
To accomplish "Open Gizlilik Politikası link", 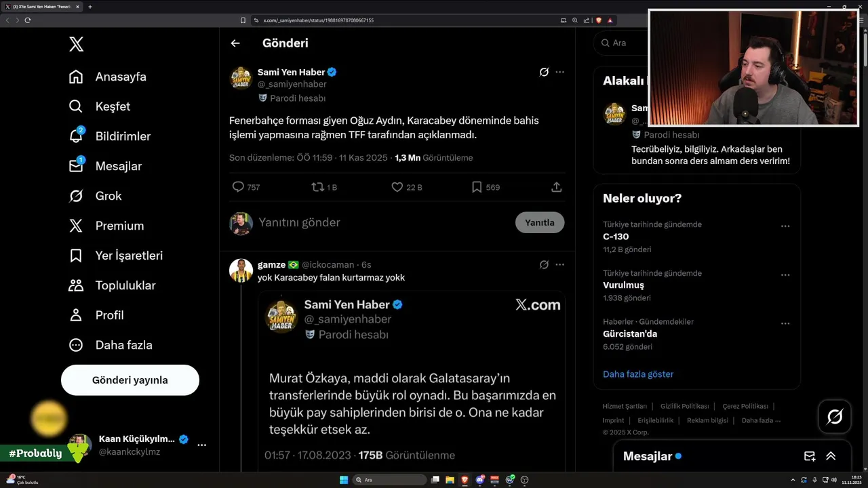I will pos(684,406).
